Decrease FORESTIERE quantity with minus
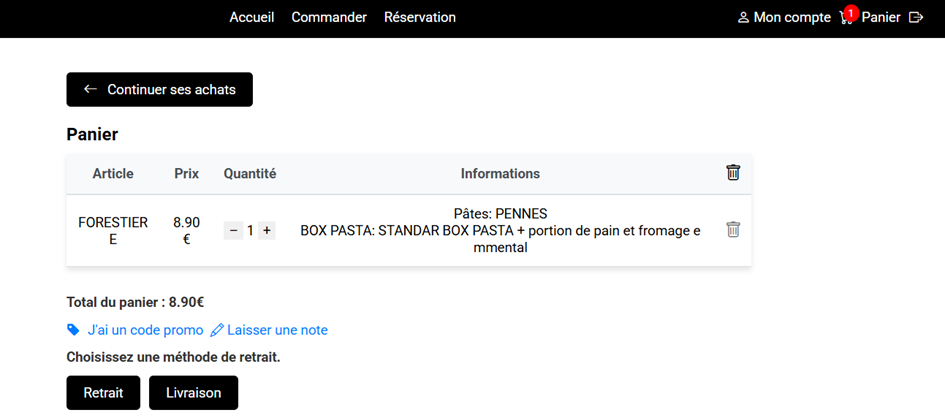 pyautogui.click(x=233, y=231)
